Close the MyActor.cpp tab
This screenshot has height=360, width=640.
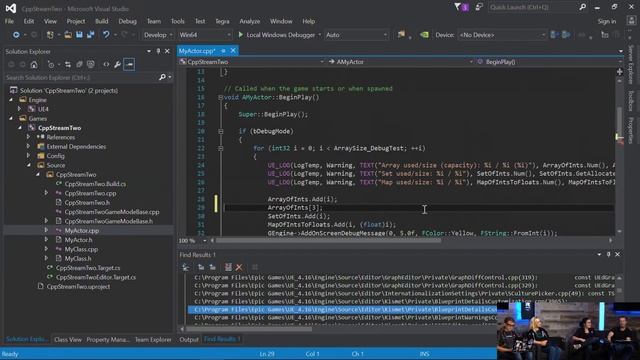point(233,51)
